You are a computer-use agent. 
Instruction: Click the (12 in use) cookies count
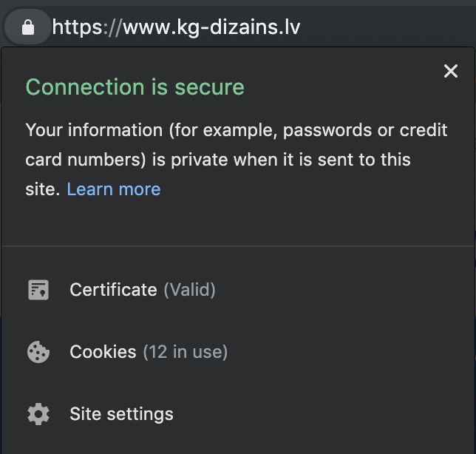(185, 352)
